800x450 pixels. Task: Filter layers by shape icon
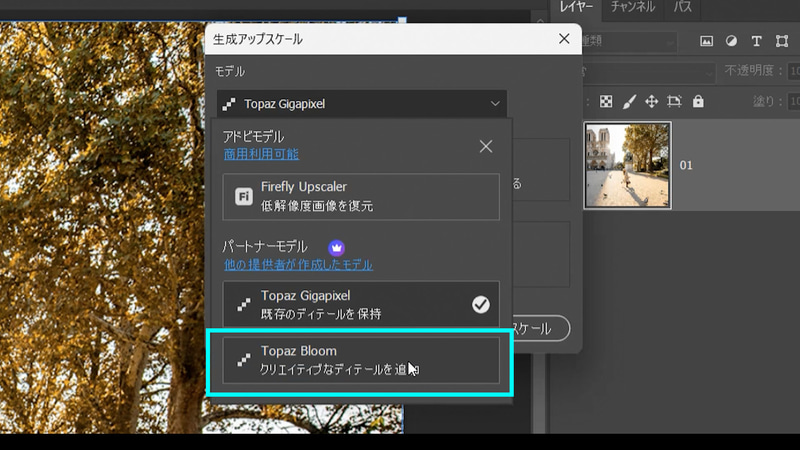click(x=782, y=41)
